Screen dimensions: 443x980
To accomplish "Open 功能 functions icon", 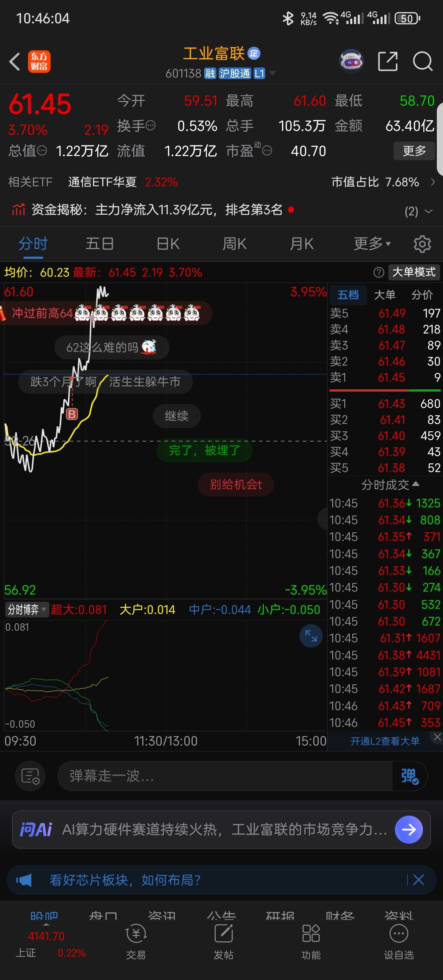I will tap(311, 942).
